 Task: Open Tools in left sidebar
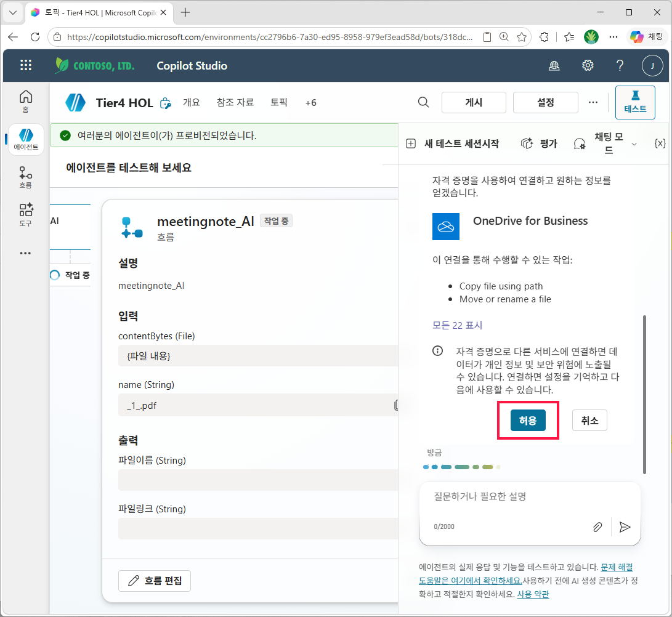click(26, 215)
